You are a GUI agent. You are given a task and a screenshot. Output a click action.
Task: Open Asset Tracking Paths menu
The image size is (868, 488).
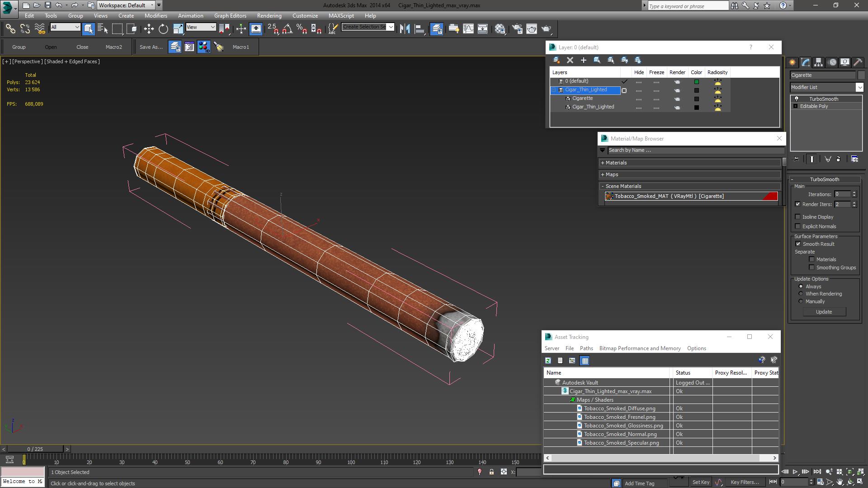[x=586, y=348]
